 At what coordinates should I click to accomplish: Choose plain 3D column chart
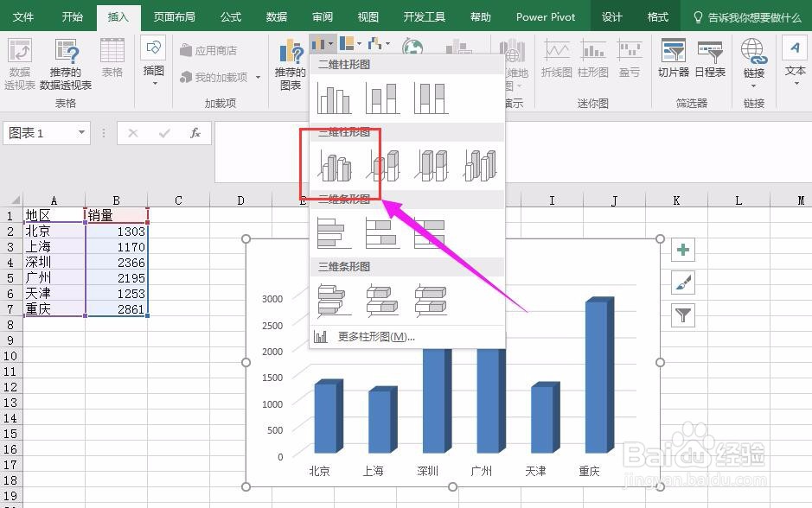click(x=480, y=166)
